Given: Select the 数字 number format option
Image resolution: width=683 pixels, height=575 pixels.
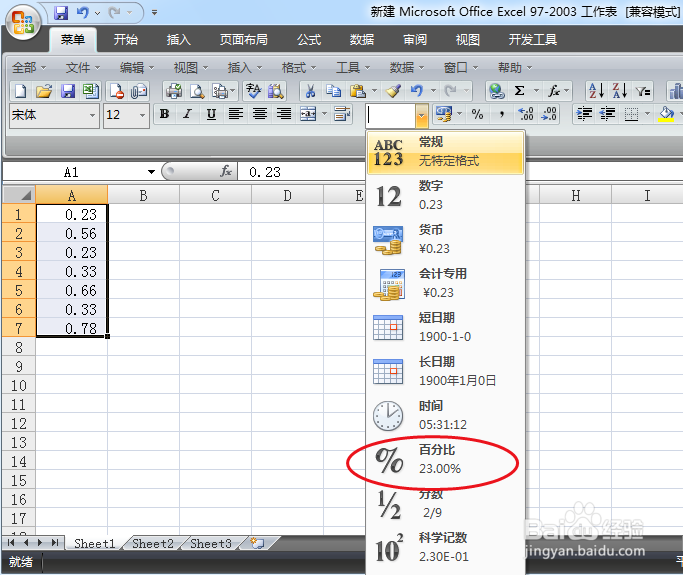Looking at the screenshot, I should coord(445,195).
